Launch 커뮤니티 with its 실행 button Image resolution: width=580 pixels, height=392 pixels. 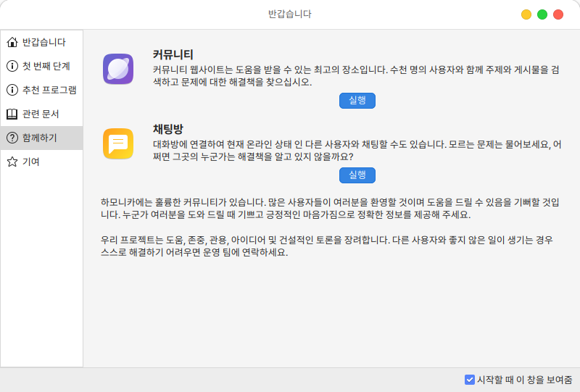[357, 101]
